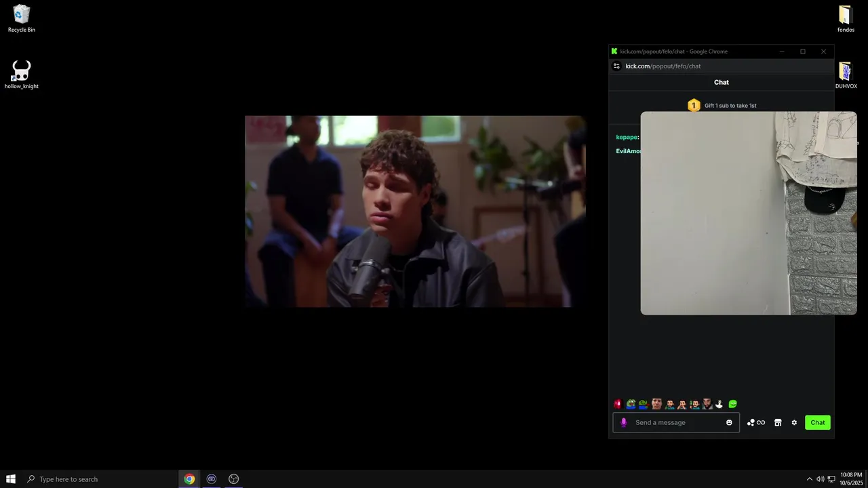Insert the white goose emote
Image resolution: width=868 pixels, height=488 pixels.
[719, 404]
